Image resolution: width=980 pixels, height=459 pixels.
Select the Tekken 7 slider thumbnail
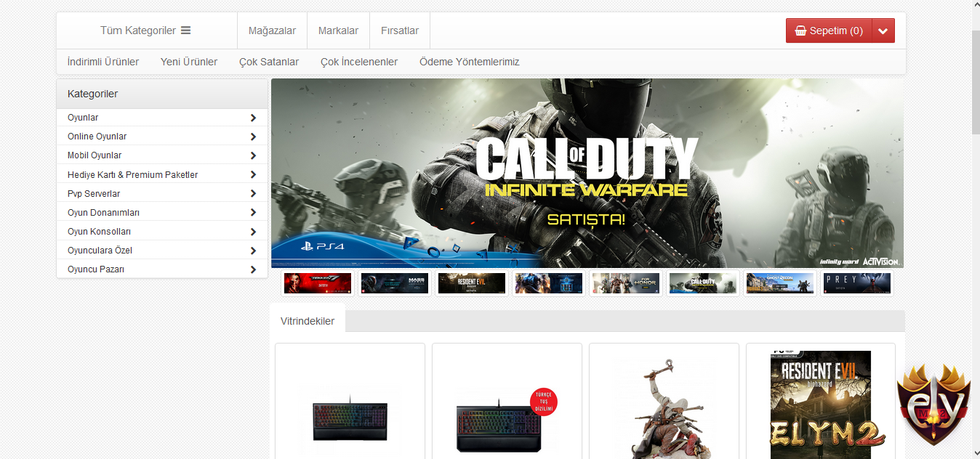click(318, 283)
